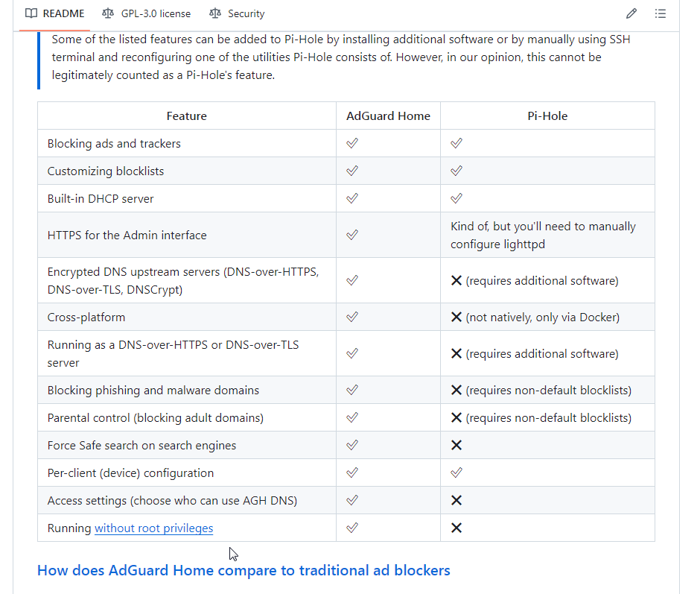Click the 'AdGuard Home' column header
Viewport: 700px width, 594px height.
pos(388,116)
